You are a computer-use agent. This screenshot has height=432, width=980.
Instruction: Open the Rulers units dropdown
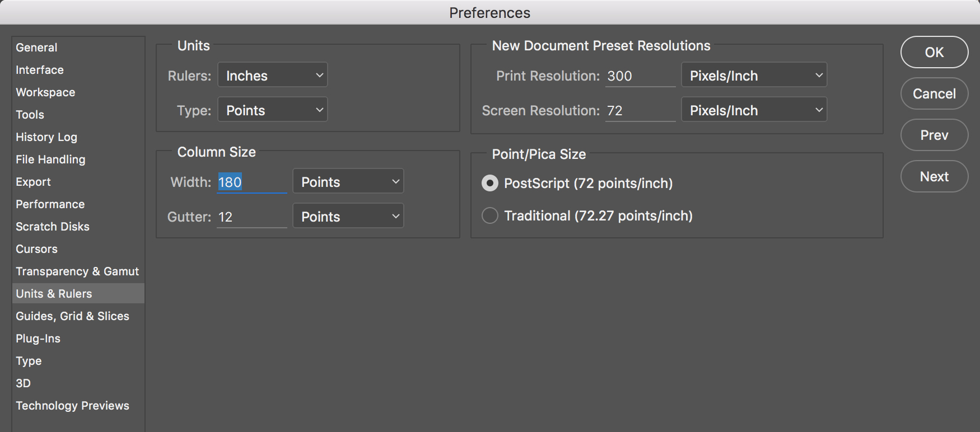(272, 76)
